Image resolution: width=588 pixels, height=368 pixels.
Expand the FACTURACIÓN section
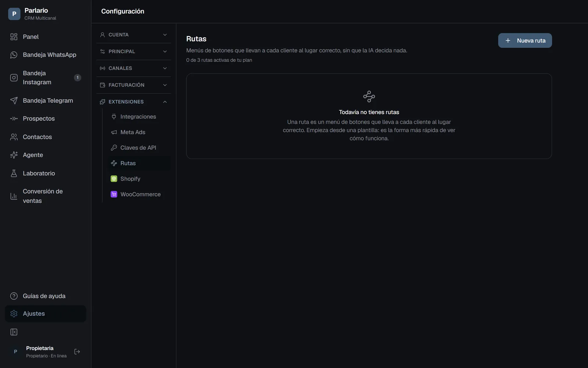(x=133, y=85)
